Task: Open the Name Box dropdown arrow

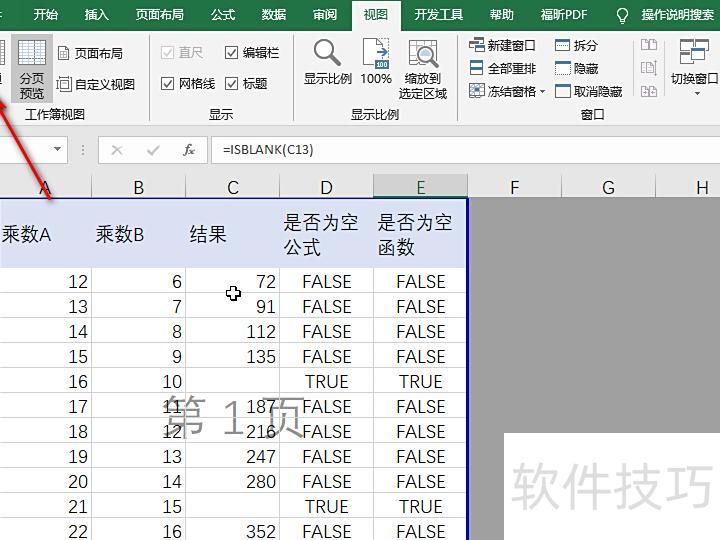Action: coord(57,149)
